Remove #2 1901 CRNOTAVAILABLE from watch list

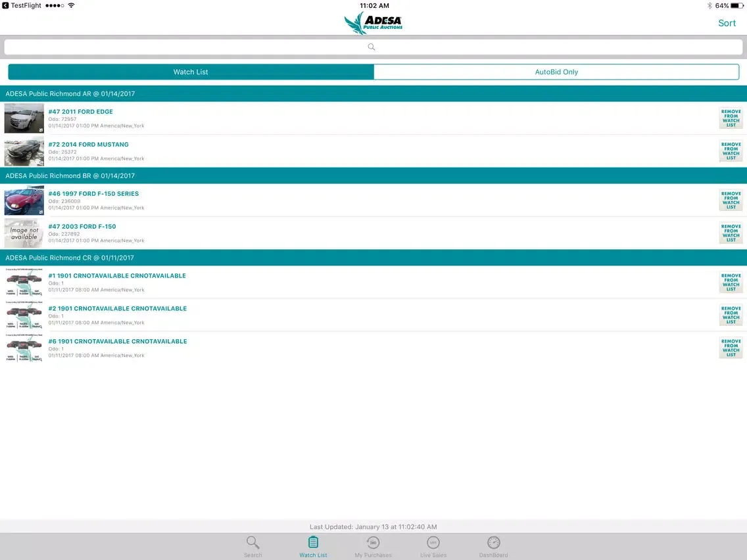tap(731, 315)
